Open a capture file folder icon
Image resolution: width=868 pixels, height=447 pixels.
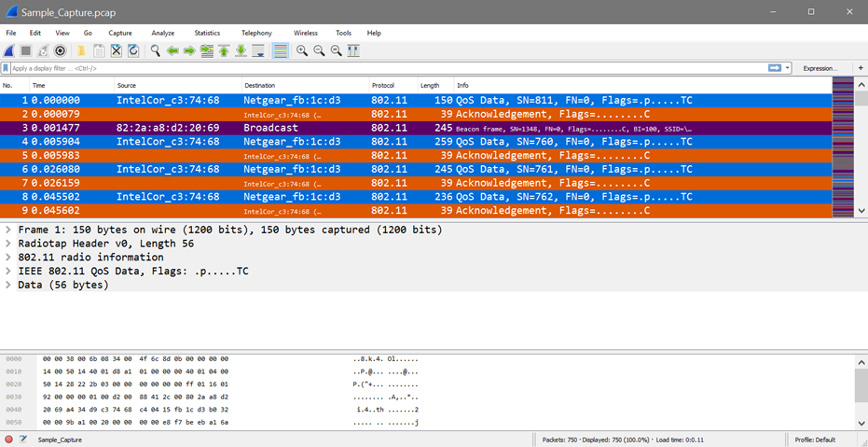[x=81, y=51]
